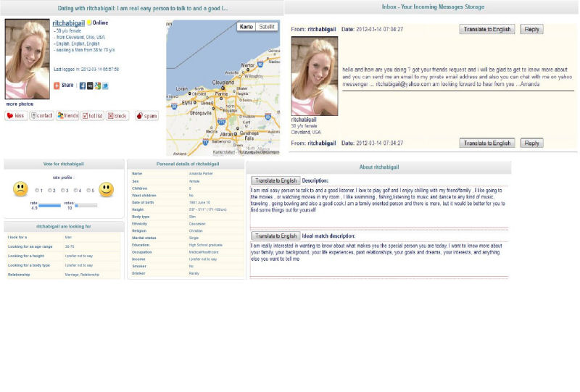Click the message sender's photo in inbox
580x392 pixels.
(x=315, y=76)
